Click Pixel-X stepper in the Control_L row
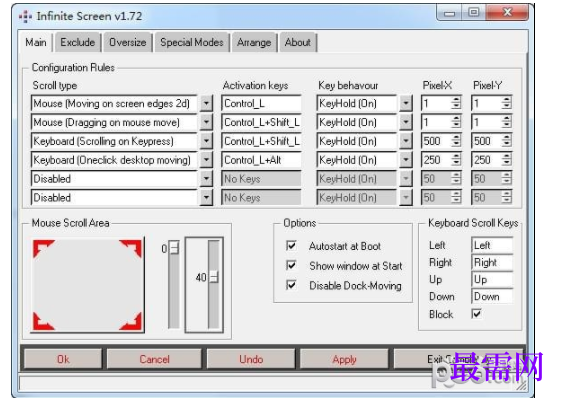 pos(456,104)
